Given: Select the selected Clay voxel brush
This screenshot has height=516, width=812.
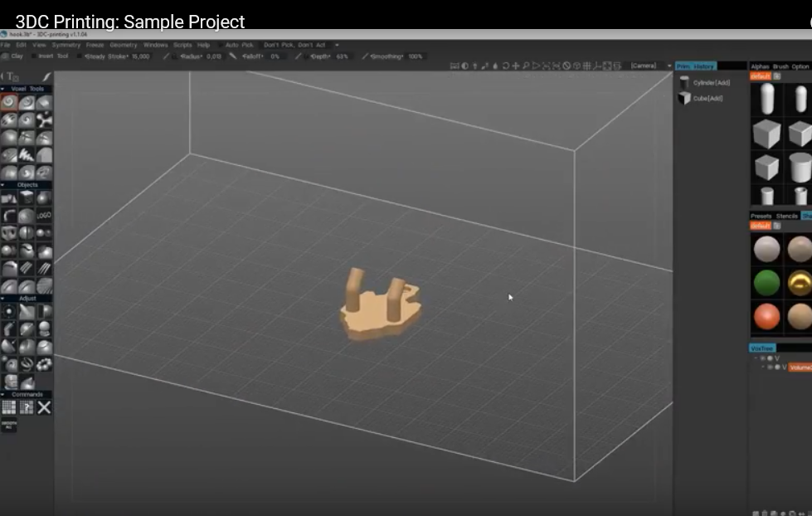Looking at the screenshot, I should pos(9,102).
